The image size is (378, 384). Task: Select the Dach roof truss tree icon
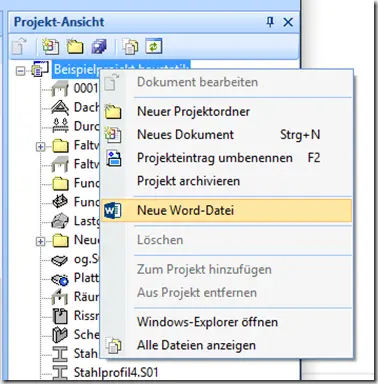pyautogui.click(x=60, y=107)
